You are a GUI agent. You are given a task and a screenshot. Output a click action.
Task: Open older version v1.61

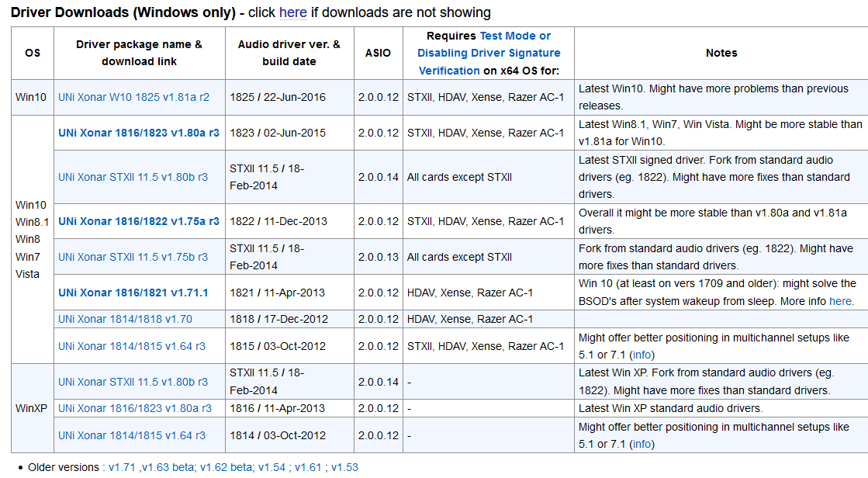(x=308, y=467)
